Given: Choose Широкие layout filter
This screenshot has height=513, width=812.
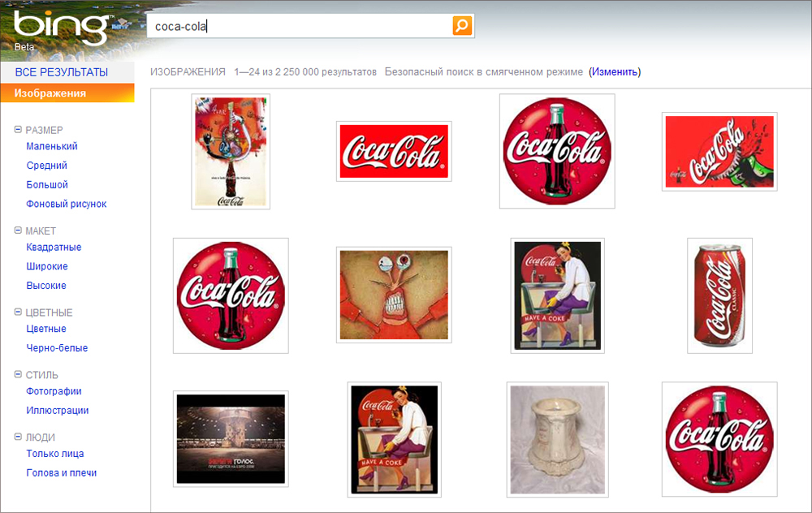Looking at the screenshot, I should click(47, 266).
